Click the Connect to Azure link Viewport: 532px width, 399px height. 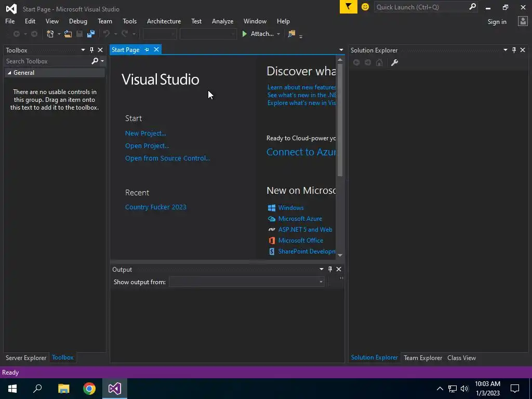click(301, 152)
